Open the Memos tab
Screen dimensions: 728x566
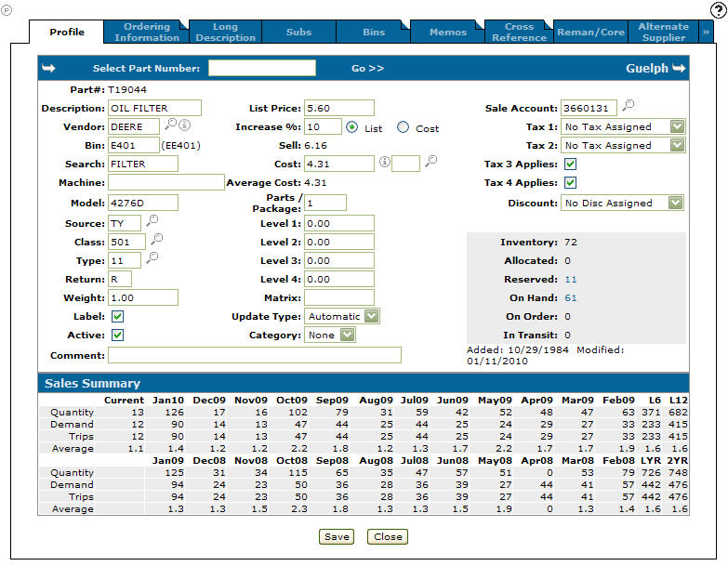[448, 32]
